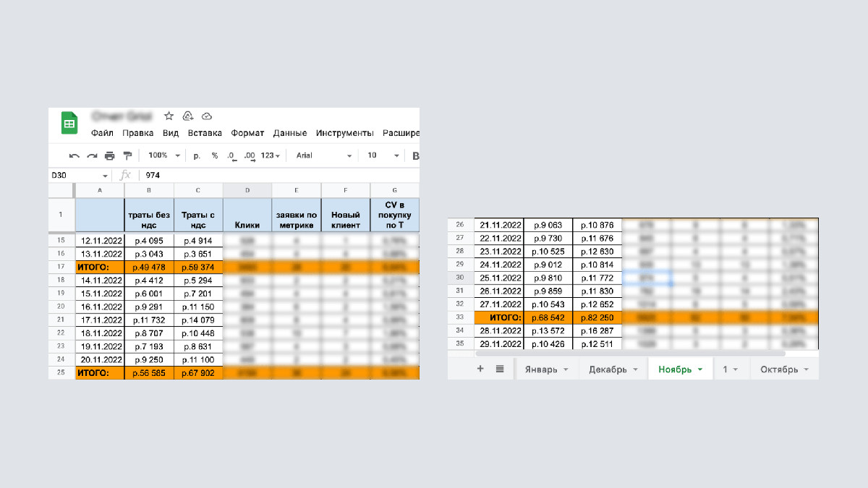The width and height of the screenshot is (868, 488).
Task: Print the spreadsheet via printer icon
Action: click(110, 155)
